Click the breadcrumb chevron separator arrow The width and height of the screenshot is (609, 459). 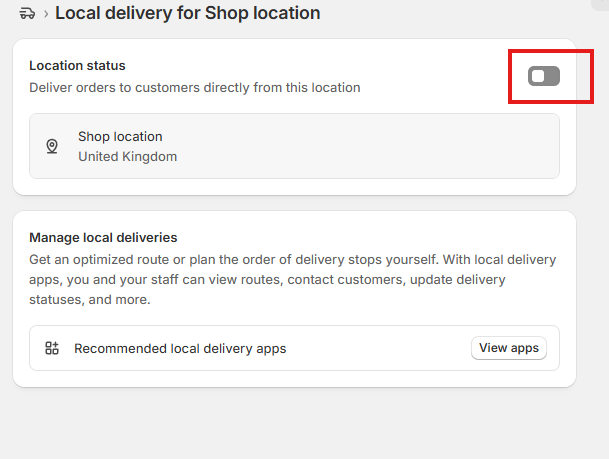click(46, 14)
